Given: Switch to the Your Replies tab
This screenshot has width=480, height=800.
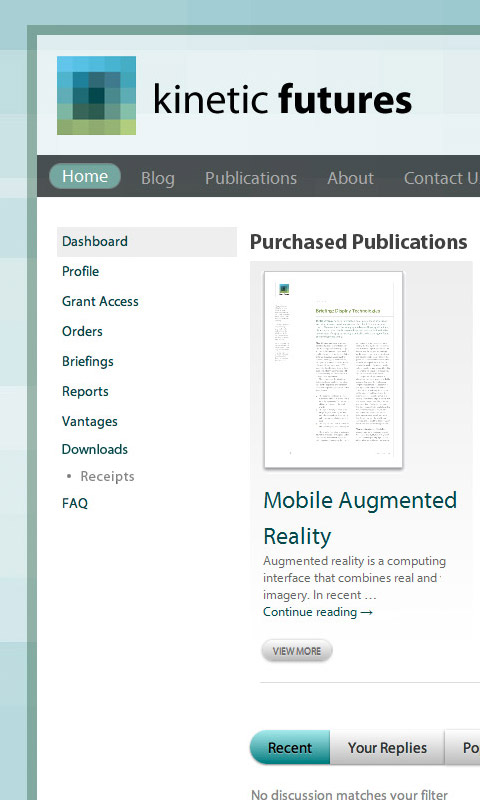Looking at the screenshot, I should click(x=387, y=747).
